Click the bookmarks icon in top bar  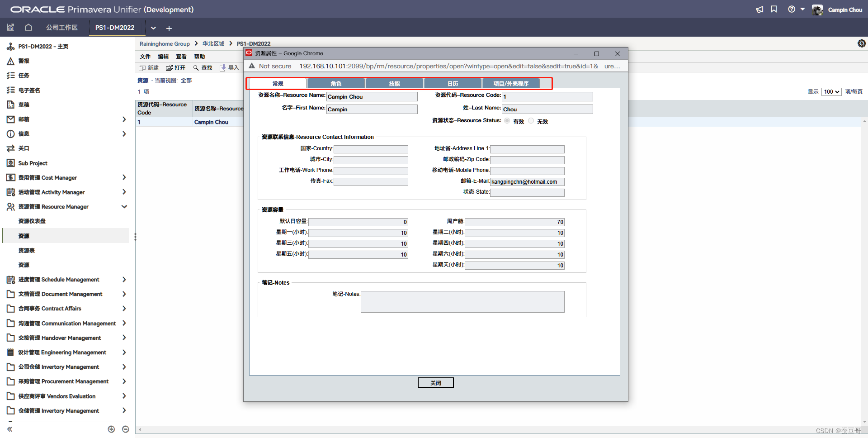[x=774, y=9]
